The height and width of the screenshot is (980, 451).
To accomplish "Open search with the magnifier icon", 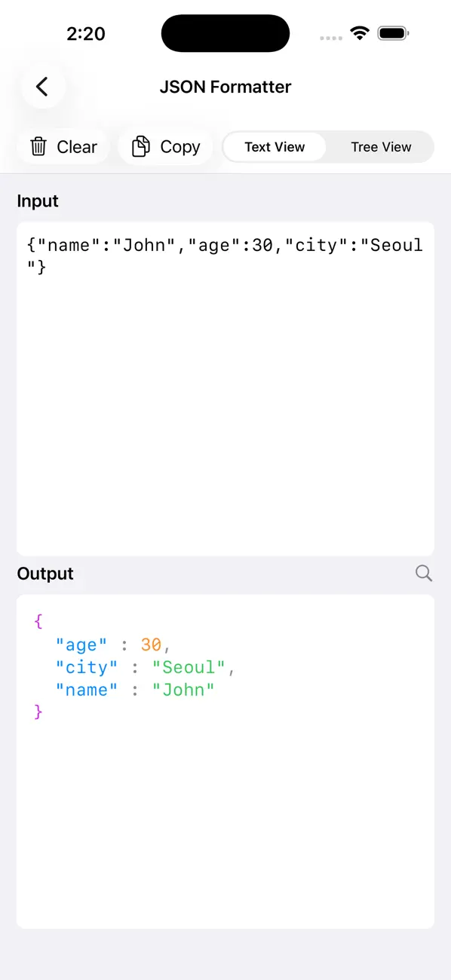I will pyautogui.click(x=423, y=574).
